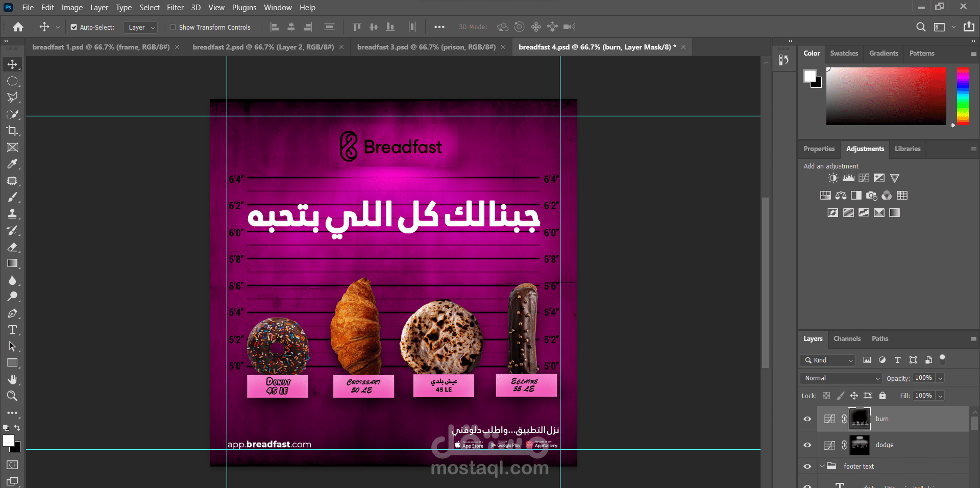Hide the dodge layer
Image resolution: width=980 pixels, height=488 pixels.
[807, 445]
